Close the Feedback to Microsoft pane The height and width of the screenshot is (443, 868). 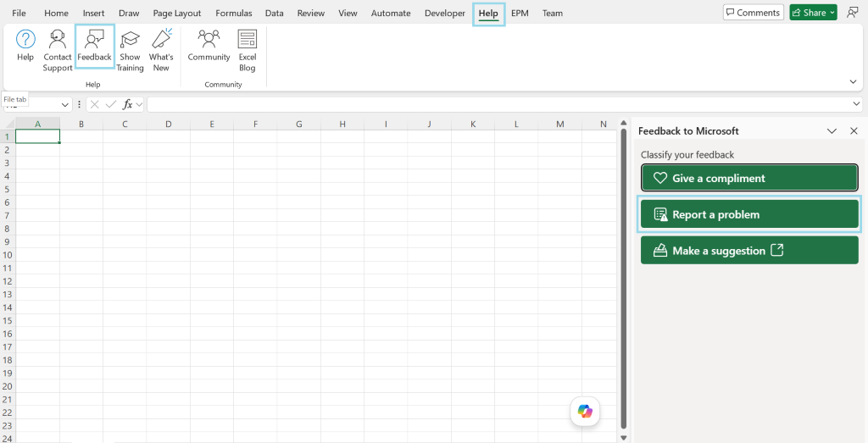(854, 131)
